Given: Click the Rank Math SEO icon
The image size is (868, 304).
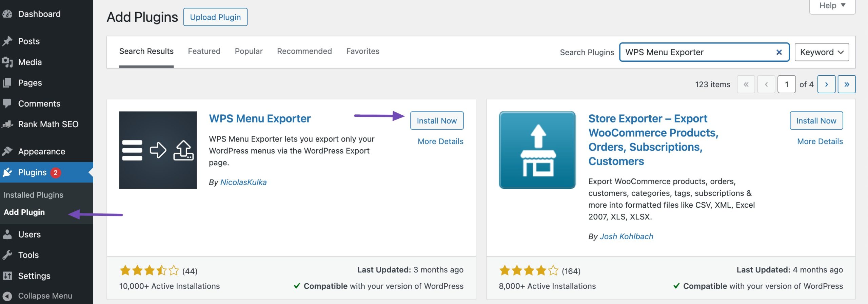Looking at the screenshot, I should click(x=7, y=124).
